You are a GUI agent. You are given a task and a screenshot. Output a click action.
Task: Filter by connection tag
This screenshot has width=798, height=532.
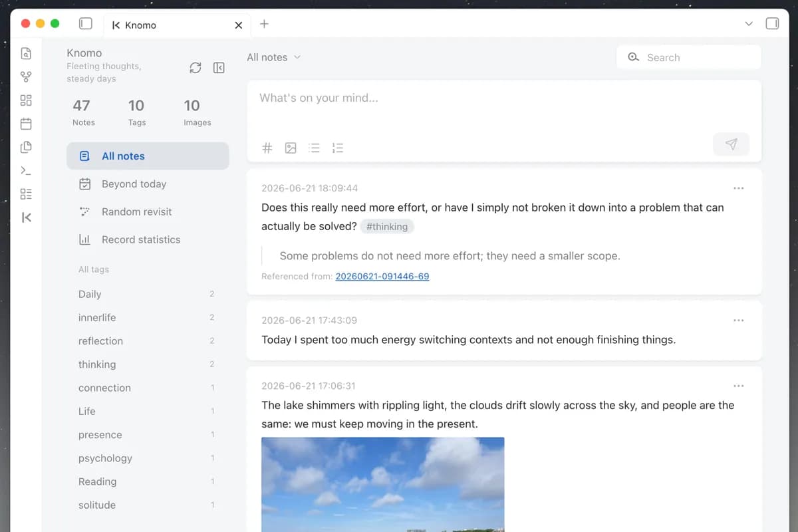click(146, 388)
